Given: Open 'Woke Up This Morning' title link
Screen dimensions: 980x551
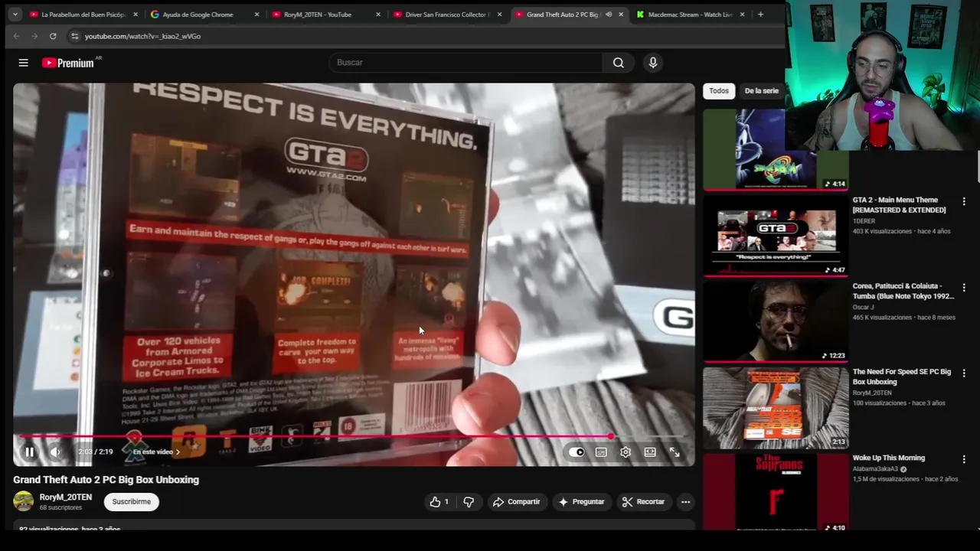Looking at the screenshot, I should click(888, 458).
